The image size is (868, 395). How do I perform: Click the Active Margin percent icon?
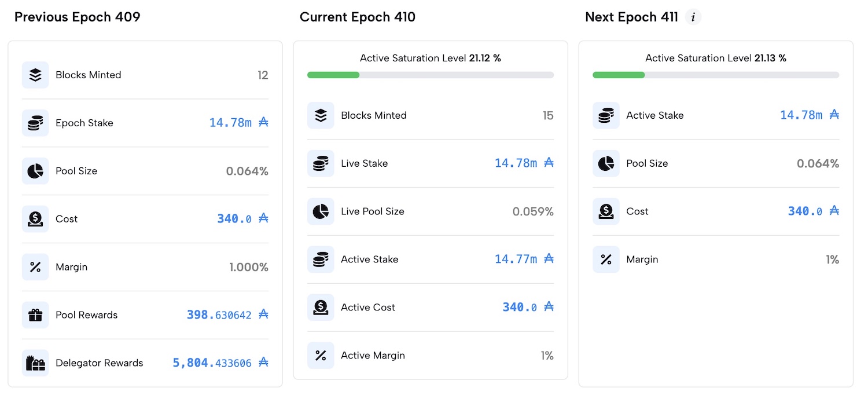point(321,356)
